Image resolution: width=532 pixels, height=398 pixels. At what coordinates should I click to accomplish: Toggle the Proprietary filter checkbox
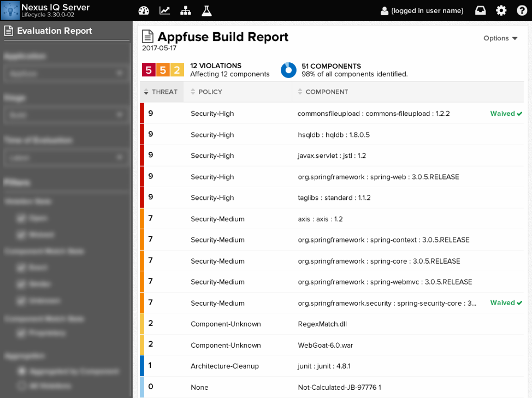point(21,332)
